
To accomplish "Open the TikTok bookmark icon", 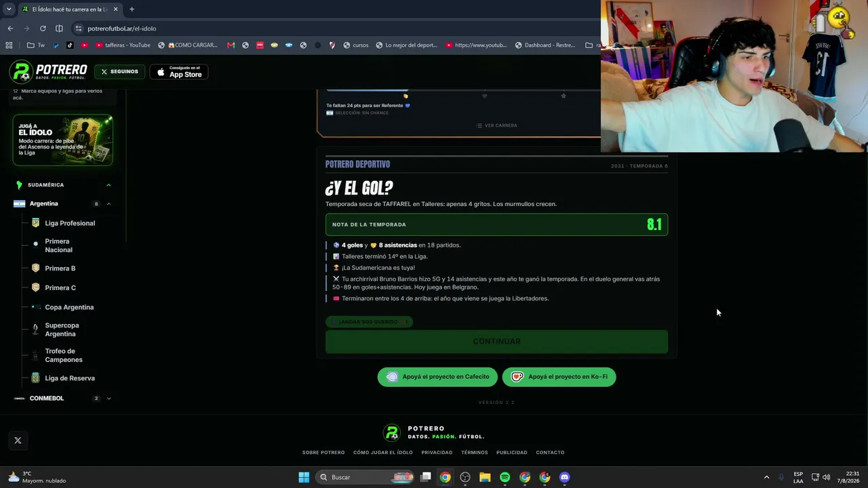I will point(70,45).
